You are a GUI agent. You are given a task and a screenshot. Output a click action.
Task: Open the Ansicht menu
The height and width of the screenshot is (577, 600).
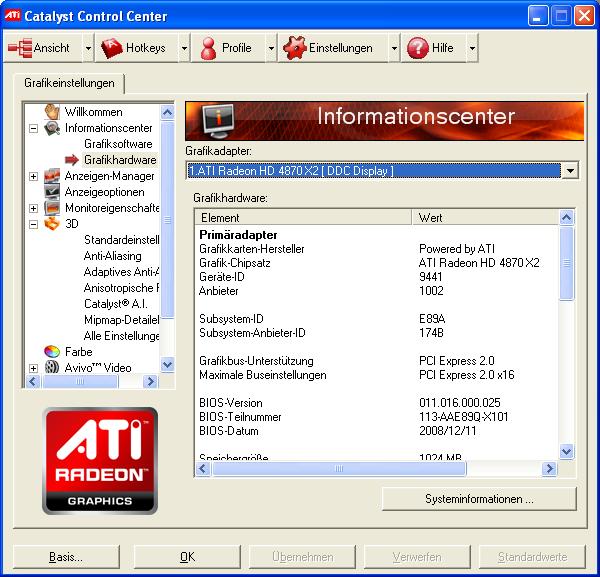pyautogui.click(x=43, y=48)
